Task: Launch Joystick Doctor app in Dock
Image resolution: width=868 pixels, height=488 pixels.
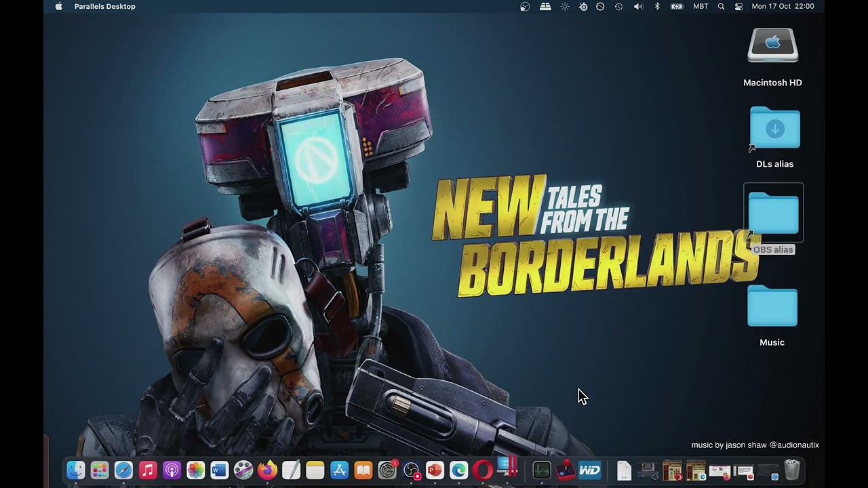Action: 566,470
